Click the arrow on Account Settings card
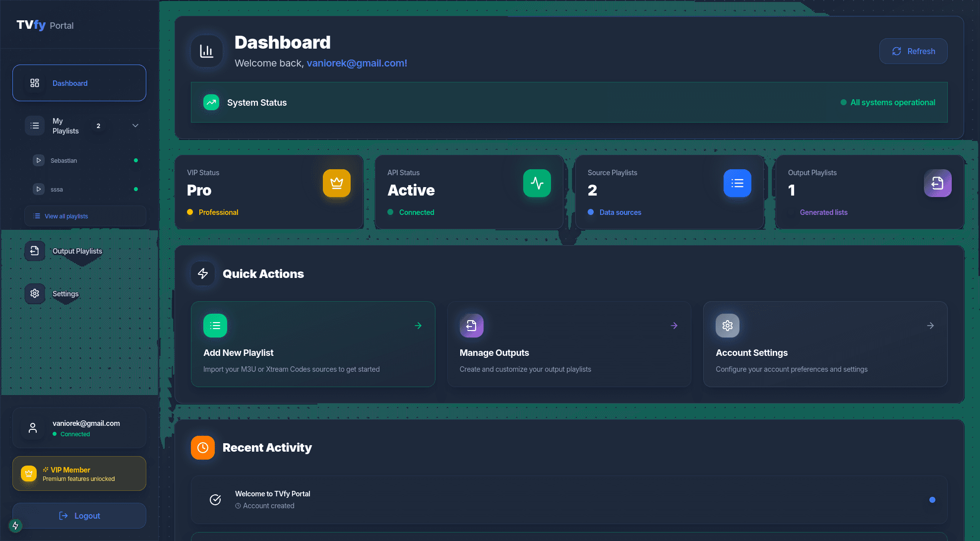 pyautogui.click(x=930, y=326)
